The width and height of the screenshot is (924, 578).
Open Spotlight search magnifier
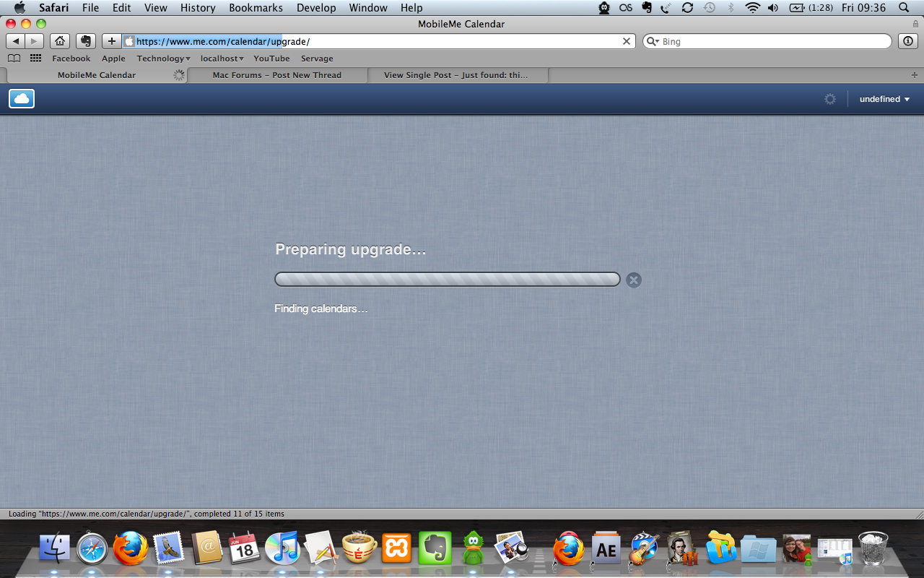(x=904, y=8)
